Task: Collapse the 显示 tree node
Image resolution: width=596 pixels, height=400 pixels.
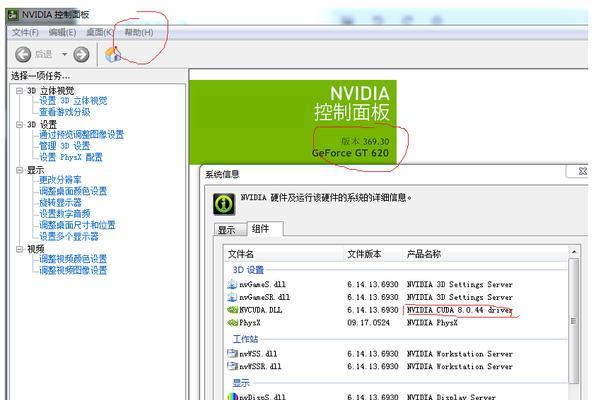Action: [x=19, y=170]
